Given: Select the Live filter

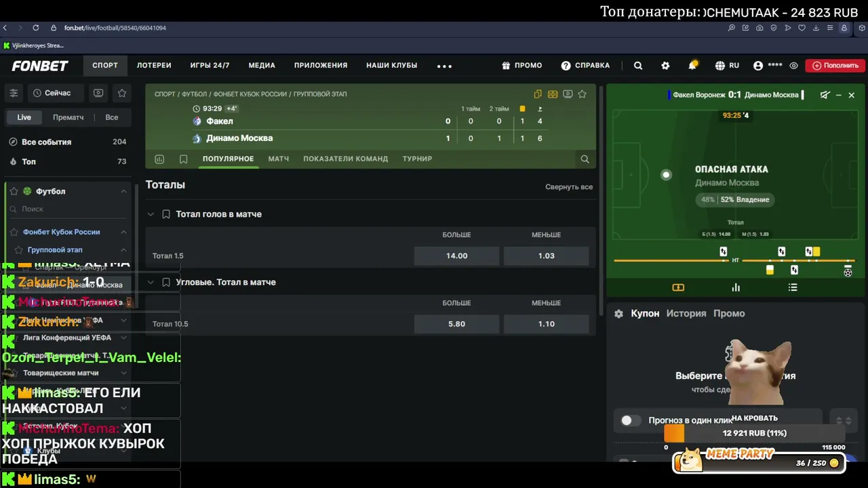Looking at the screenshot, I should [24, 117].
